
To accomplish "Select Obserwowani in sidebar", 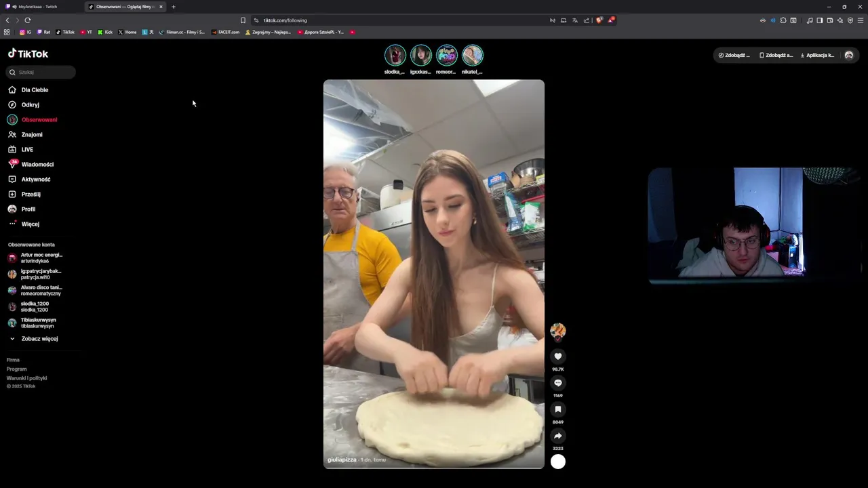I will coord(33,119).
